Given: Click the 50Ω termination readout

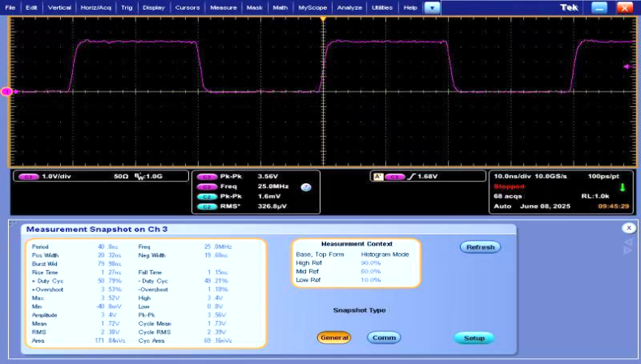Looking at the screenshot, I should [x=121, y=177].
